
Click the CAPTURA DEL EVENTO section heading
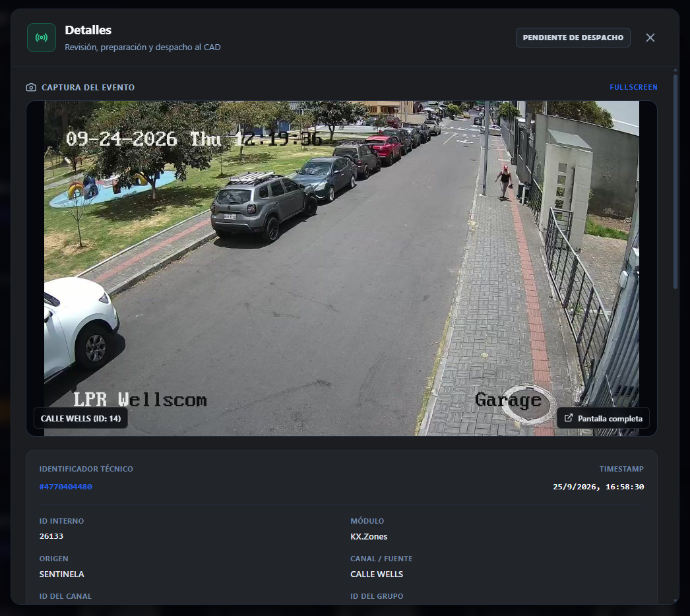tap(88, 87)
